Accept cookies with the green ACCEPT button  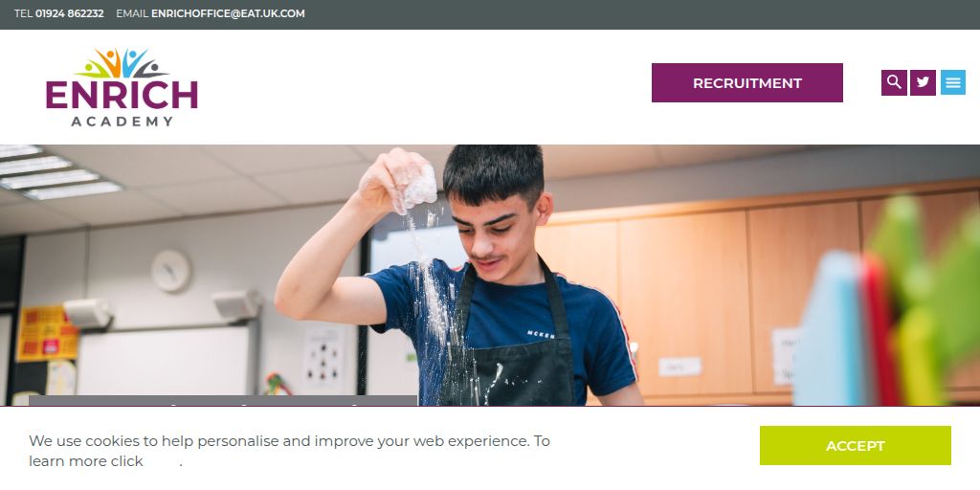[x=855, y=446]
